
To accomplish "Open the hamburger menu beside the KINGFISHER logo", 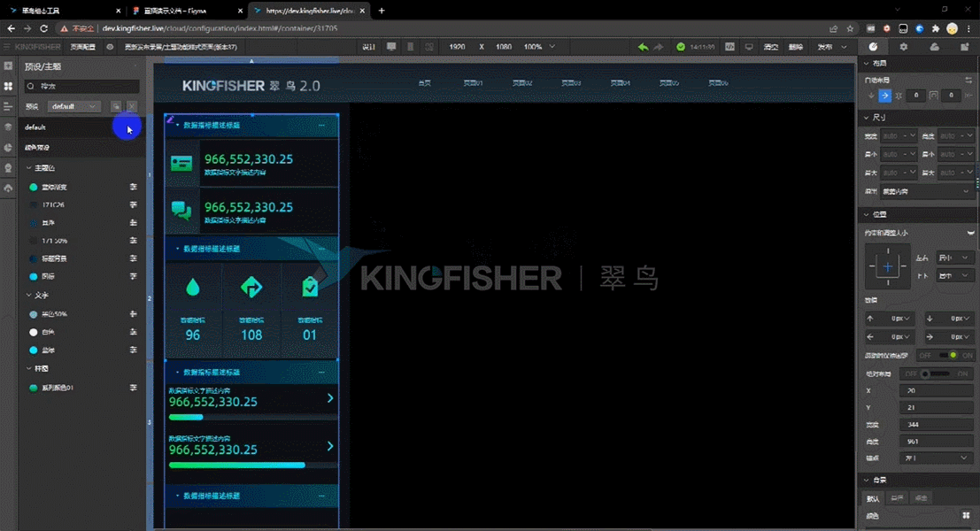I will coord(7,47).
